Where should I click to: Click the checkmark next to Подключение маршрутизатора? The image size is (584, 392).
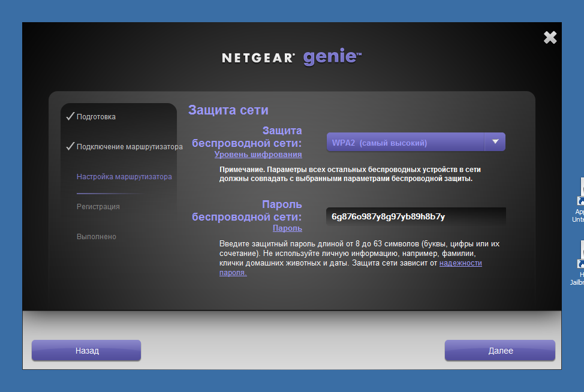[70, 146]
